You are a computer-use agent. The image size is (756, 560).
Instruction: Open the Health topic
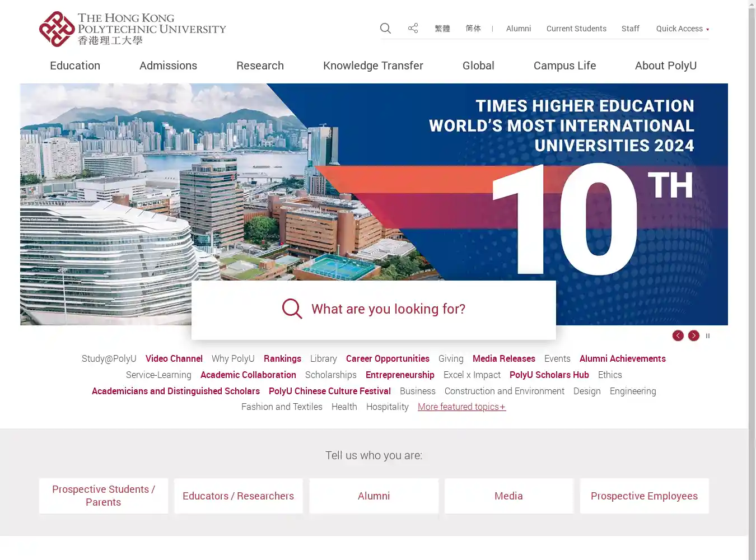coord(344,407)
